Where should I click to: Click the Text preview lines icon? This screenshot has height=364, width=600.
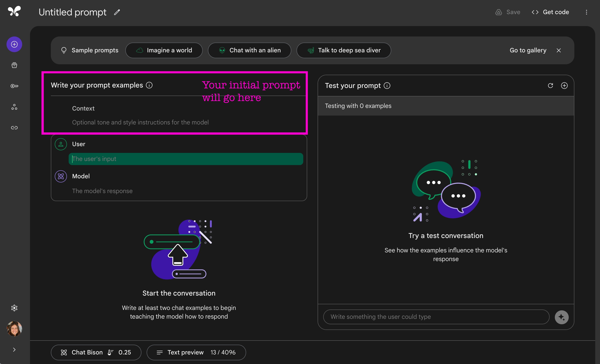pyautogui.click(x=160, y=352)
